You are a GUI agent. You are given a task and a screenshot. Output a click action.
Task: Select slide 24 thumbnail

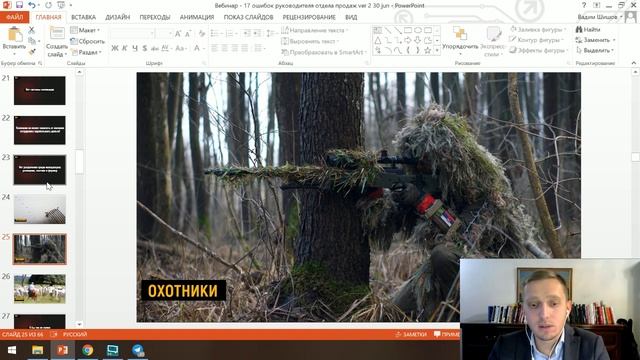40,209
